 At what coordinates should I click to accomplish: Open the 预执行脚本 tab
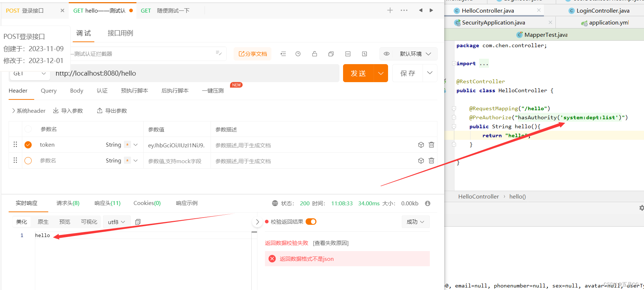135,91
